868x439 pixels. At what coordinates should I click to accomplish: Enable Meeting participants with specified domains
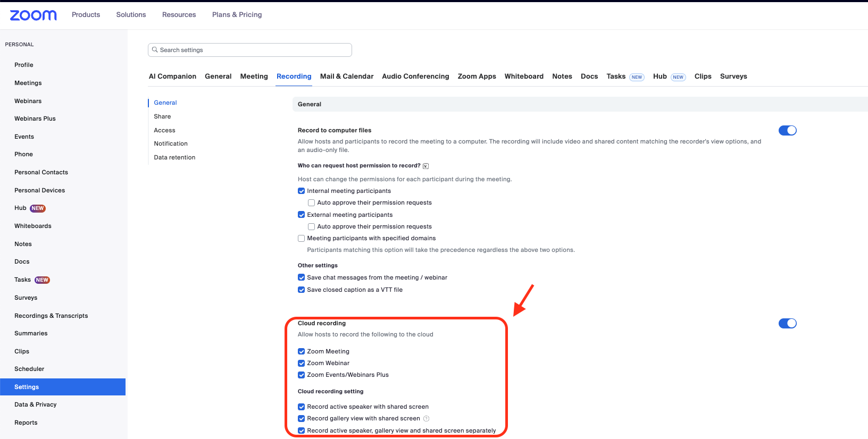301,238
